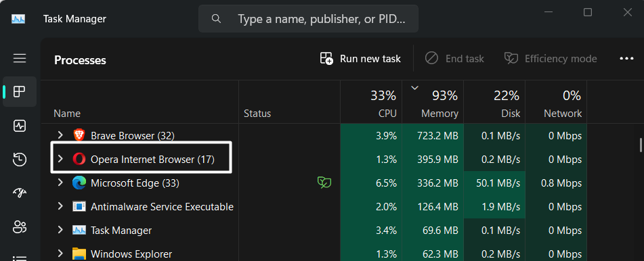
Task: Open the Startup apps sidebar icon
Action: point(20,193)
